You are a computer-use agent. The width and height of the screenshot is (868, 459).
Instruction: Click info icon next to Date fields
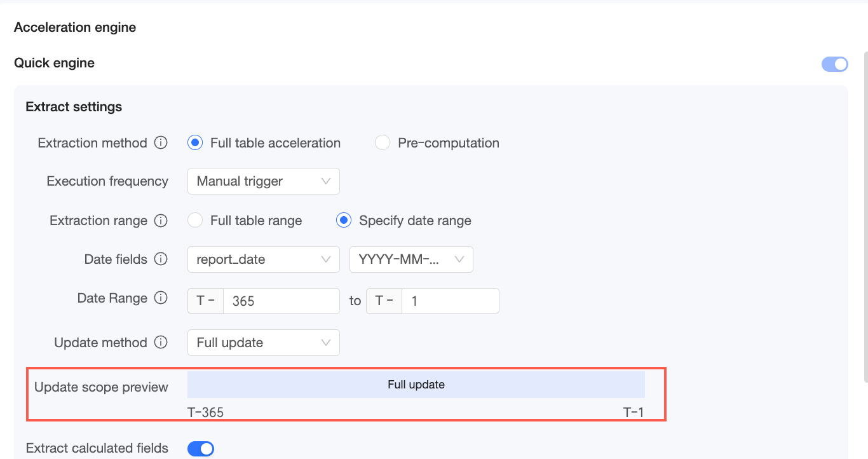pos(161,259)
